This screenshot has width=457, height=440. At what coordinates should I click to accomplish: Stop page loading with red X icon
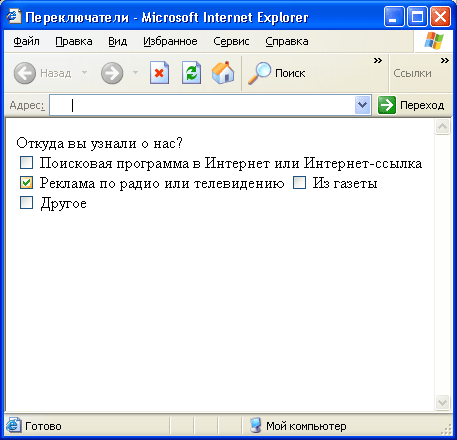(159, 73)
